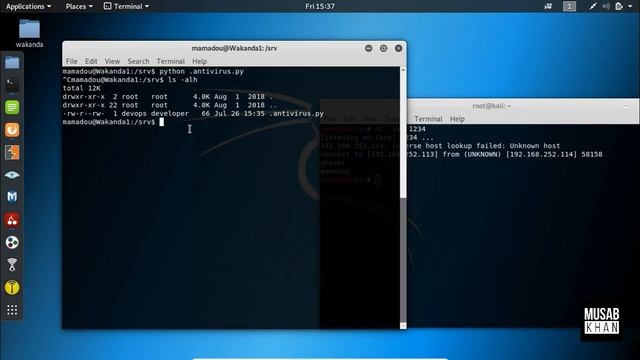Click the root@kali: ~ window title
This screenshot has height=360, width=640.
491,106
